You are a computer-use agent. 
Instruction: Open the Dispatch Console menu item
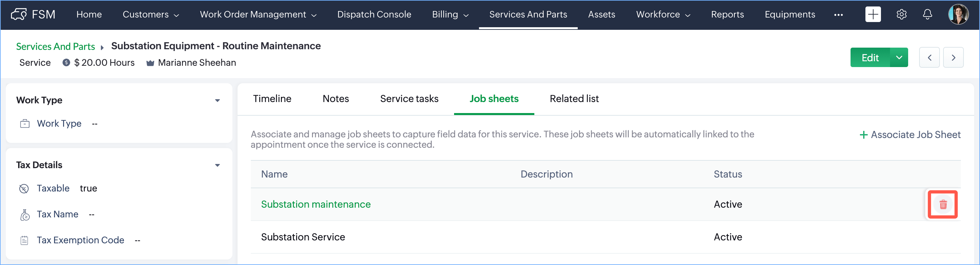(374, 15)
